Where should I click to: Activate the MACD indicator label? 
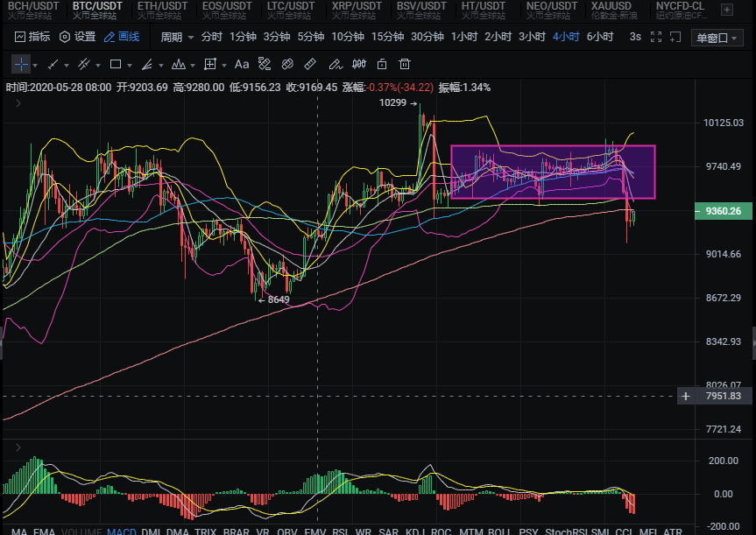pyautogui.click(x=122, y=531)
